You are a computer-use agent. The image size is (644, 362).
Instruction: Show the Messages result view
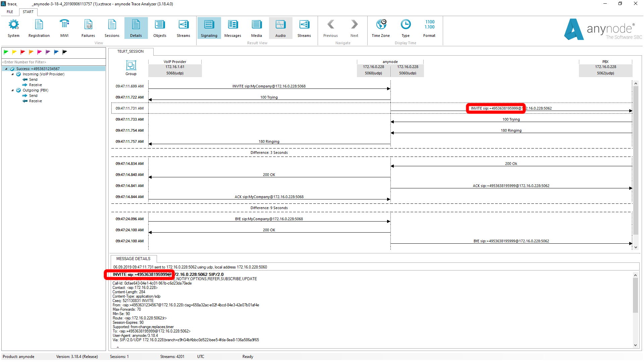[233, 28]
